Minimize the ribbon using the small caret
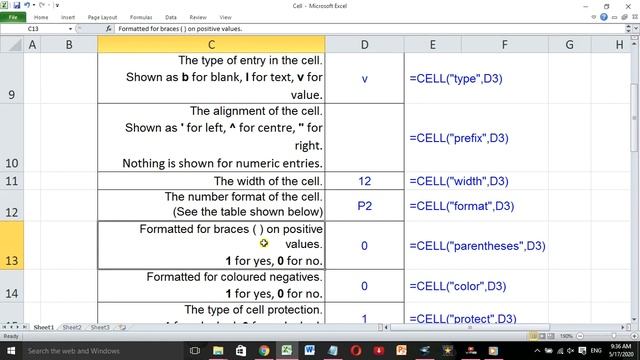Screen dimensions: 640x360 (594, 17)
